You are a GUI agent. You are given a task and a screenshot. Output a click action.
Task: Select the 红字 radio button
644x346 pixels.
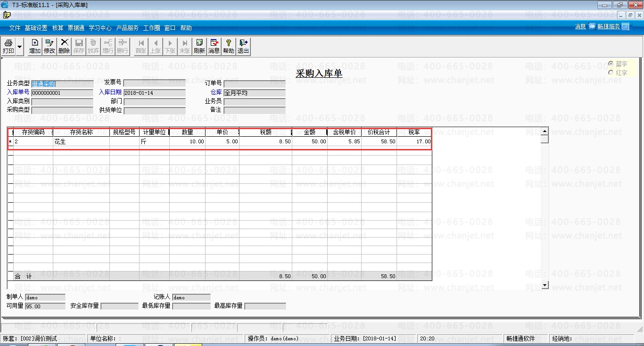611,73
